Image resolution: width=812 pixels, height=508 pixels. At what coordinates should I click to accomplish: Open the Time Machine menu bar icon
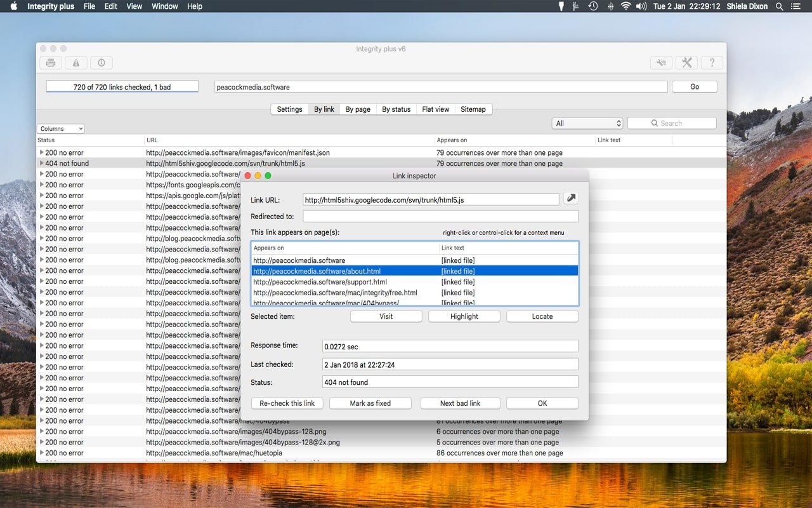[x=593, y=6]
